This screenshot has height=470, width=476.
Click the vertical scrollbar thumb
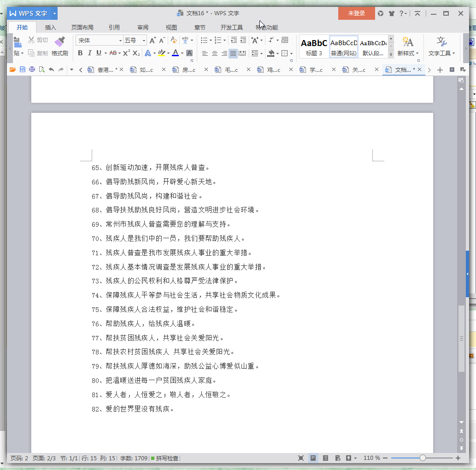coord(461,339)
